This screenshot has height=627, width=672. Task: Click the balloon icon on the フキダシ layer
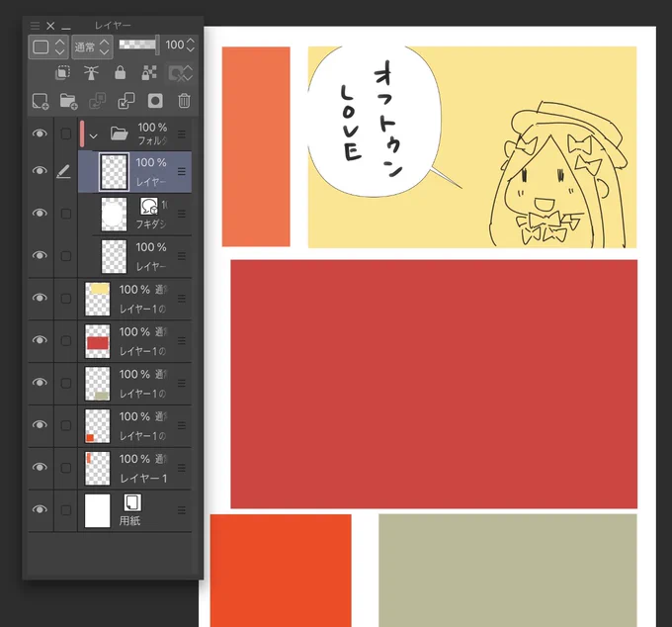[x=148, y=207]
